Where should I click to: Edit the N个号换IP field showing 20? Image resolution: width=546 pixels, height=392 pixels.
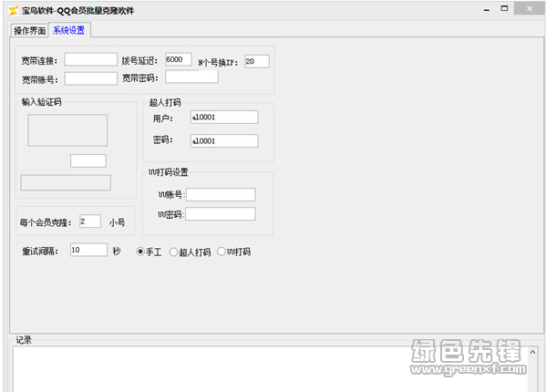[x=257, y=62]
